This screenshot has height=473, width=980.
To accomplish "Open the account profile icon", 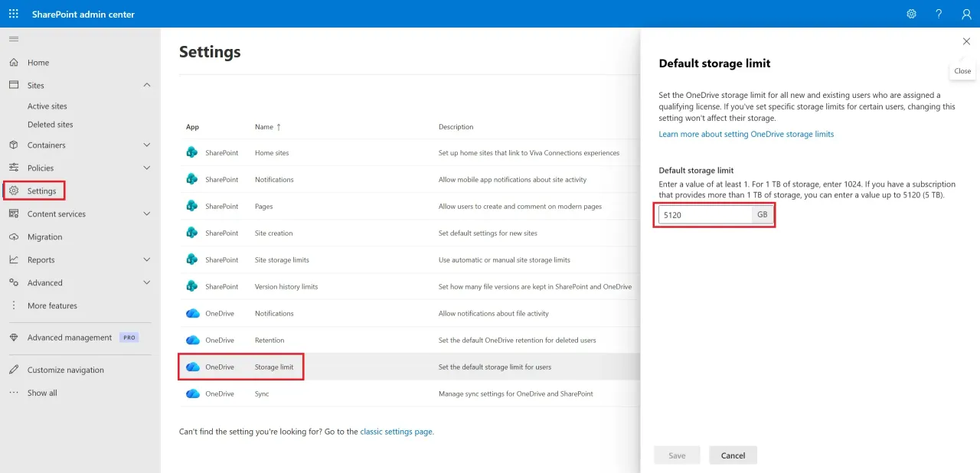I will point(966,14).
